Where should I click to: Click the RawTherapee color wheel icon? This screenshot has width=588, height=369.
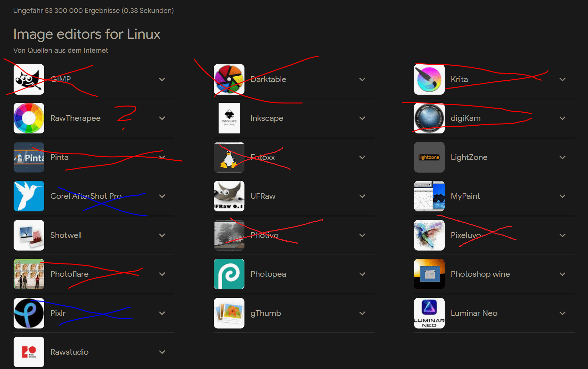click(x=29, y=118)
